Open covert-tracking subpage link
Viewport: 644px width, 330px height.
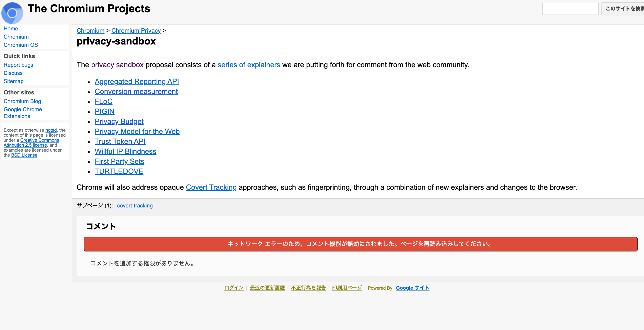pyautogui.click(x=135, y=205)
